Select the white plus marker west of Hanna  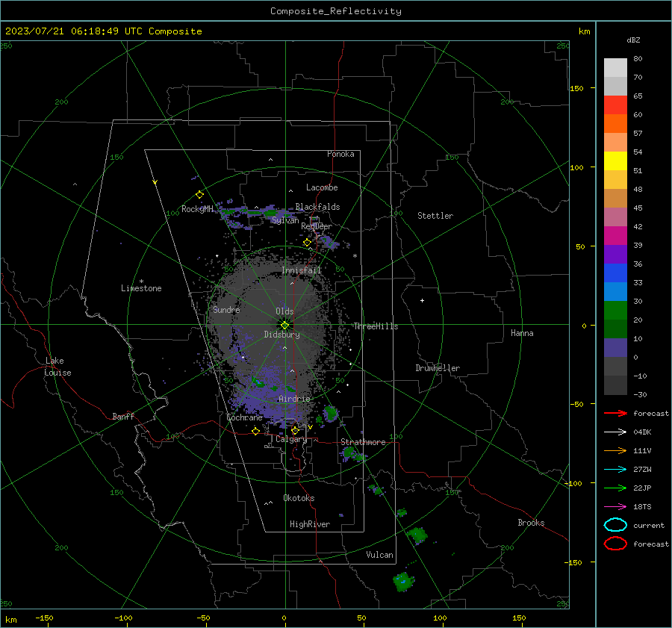[x=422, y=300]
